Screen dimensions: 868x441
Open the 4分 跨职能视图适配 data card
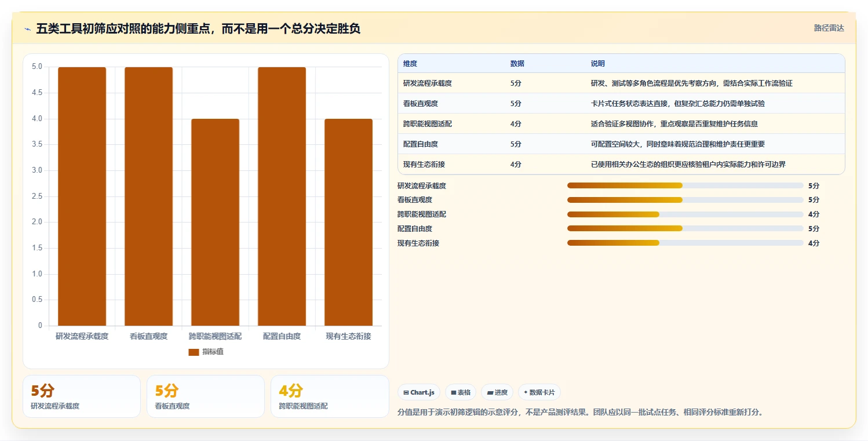[330, 396]
